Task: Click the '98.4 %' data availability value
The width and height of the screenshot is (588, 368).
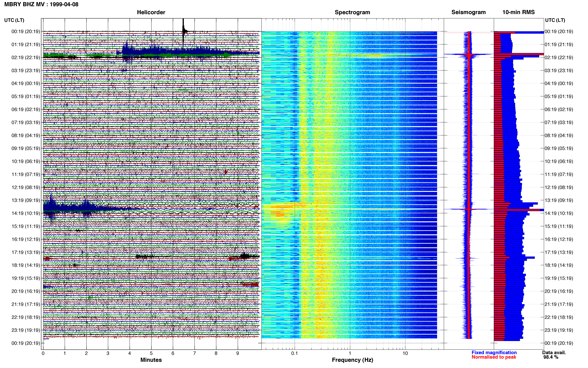Action: (551, 357)
